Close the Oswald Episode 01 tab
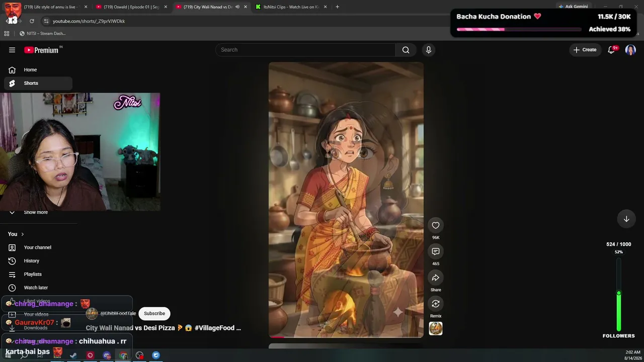The width and height of the screenshot is (644, 362). tap(166, 7)
